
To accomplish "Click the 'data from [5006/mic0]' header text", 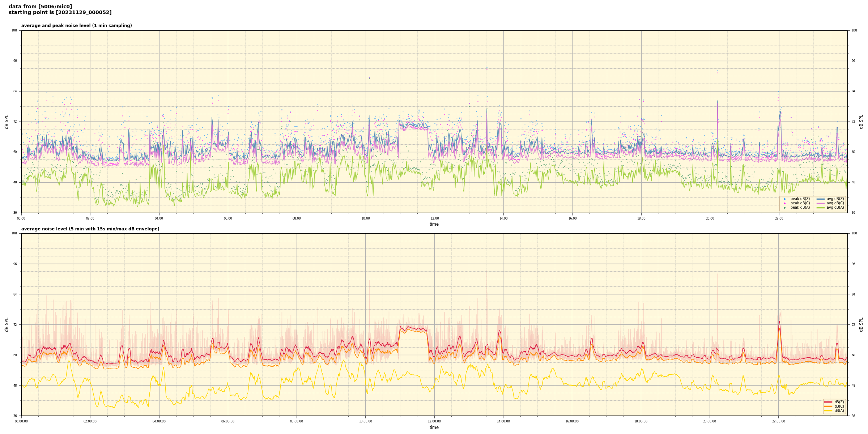I will tap(40, 7).
